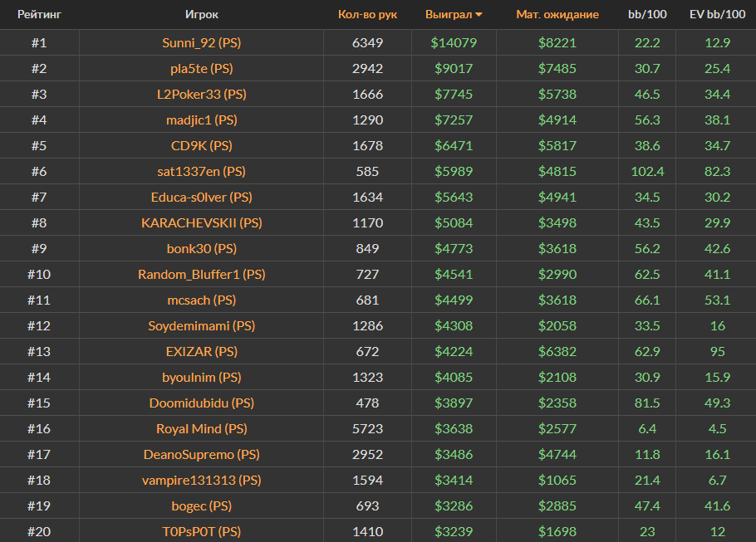Select Random_Bluffer1 (PS) player name
Image resolution: width=756 pixels, height=542 pixels.
[202, 274]
